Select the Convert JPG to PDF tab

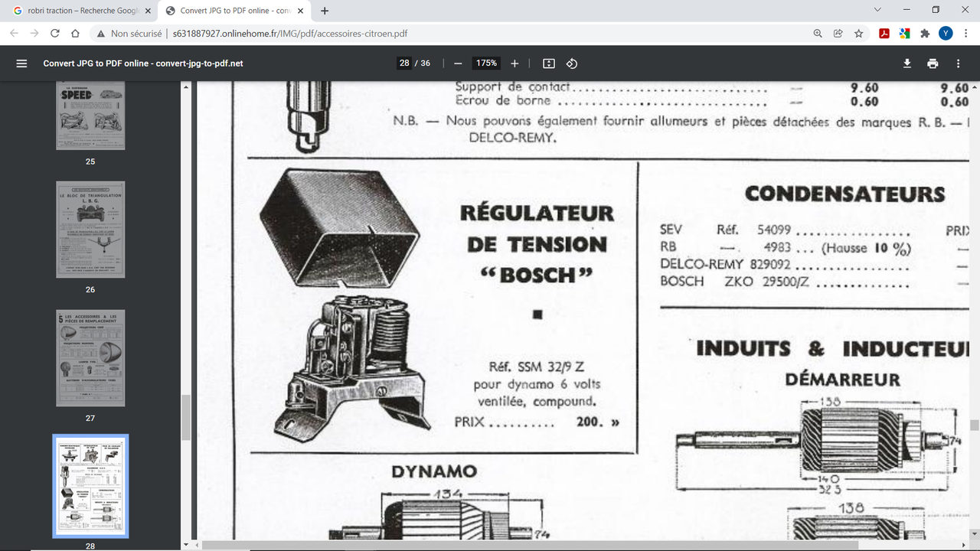236,11
